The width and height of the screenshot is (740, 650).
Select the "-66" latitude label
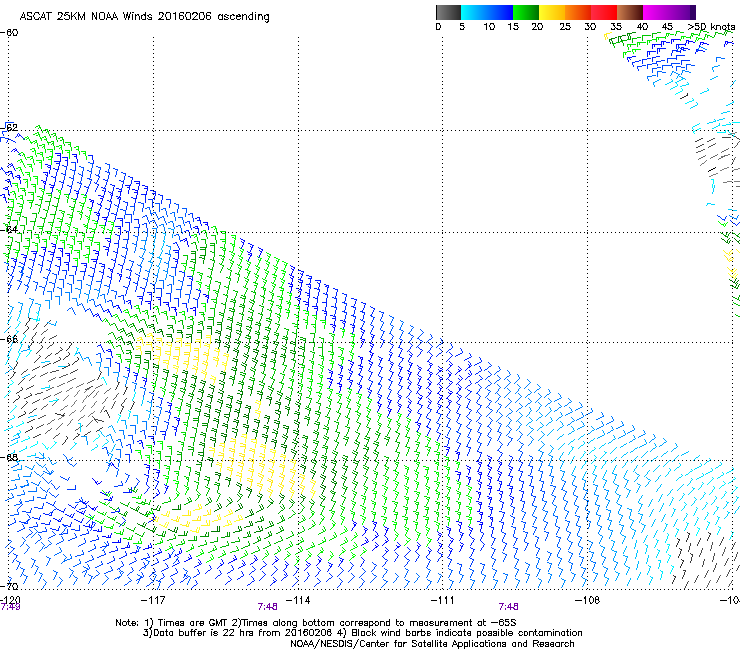click(9, 339)
